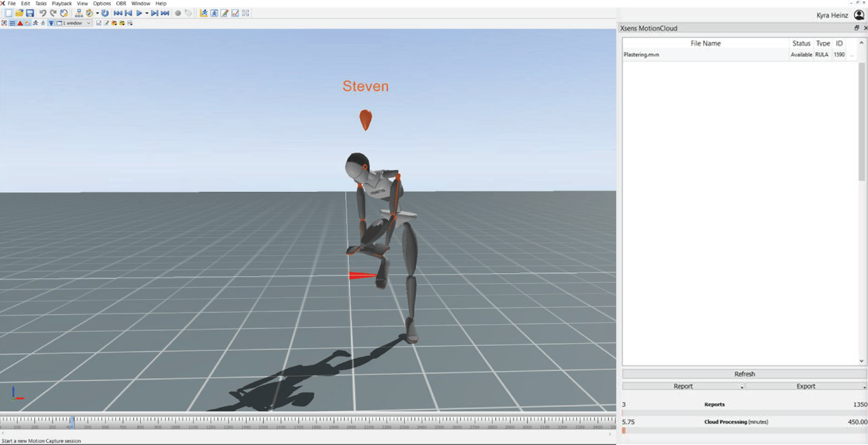Click the user account avatar icon
This screenshot has height=445, width=868.
click(x=859, y=15)
